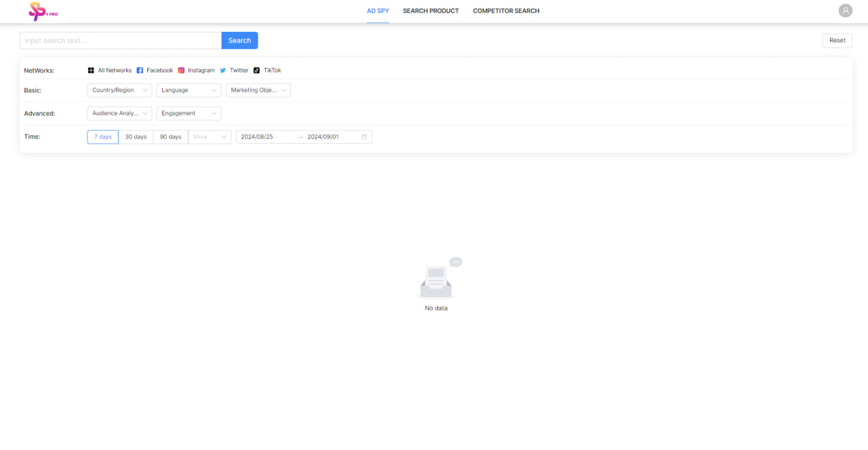Click the Advanced: row label

click(39, 113)
